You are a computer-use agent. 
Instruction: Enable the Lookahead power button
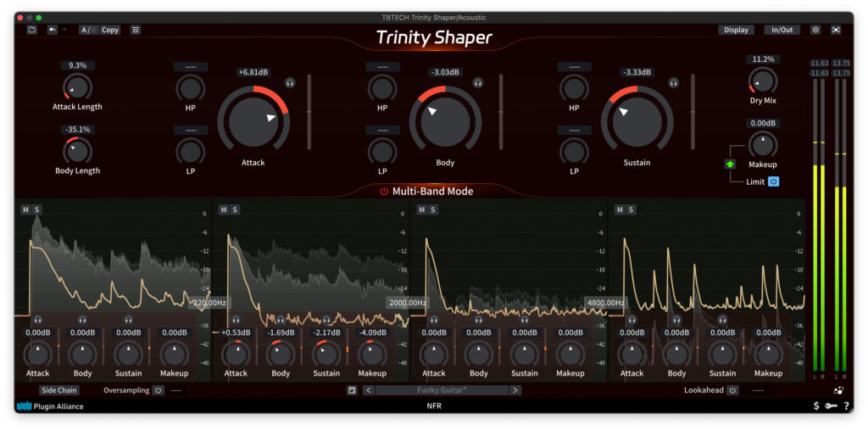pyautogui.click(x=732, y=390)
